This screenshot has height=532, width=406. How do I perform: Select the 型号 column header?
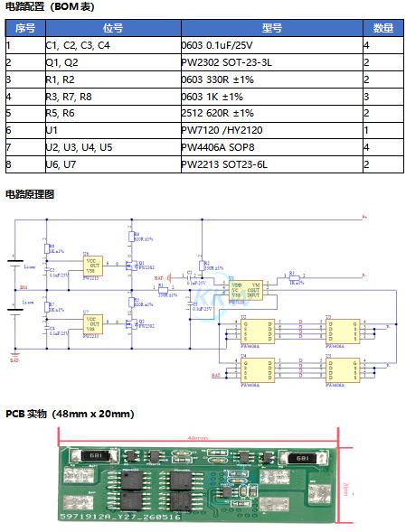point(272,28)
